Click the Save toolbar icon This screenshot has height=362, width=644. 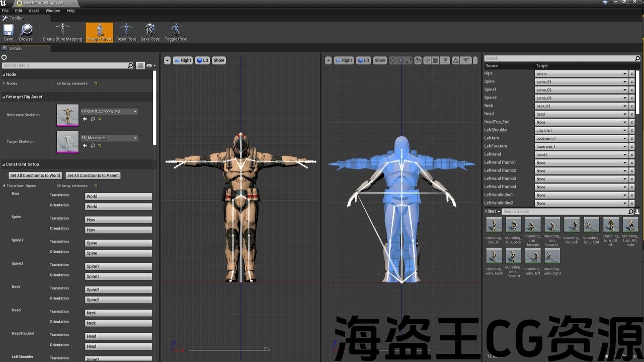[x=9, y=32]
